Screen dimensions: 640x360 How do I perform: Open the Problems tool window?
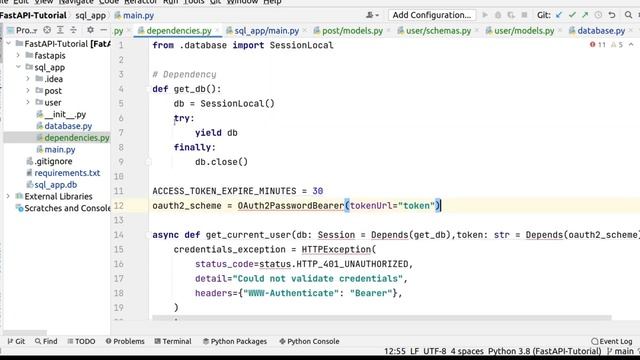(125, 341)
